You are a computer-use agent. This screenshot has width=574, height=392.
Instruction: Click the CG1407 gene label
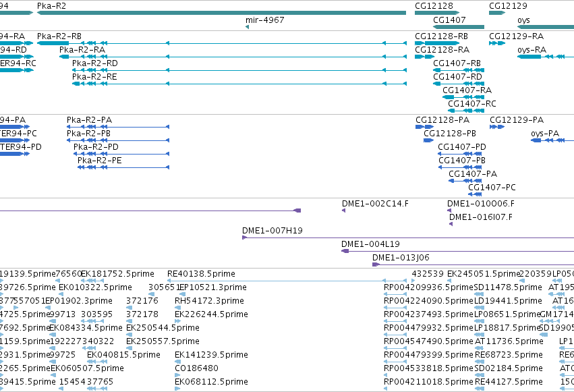tap(449, 20)
